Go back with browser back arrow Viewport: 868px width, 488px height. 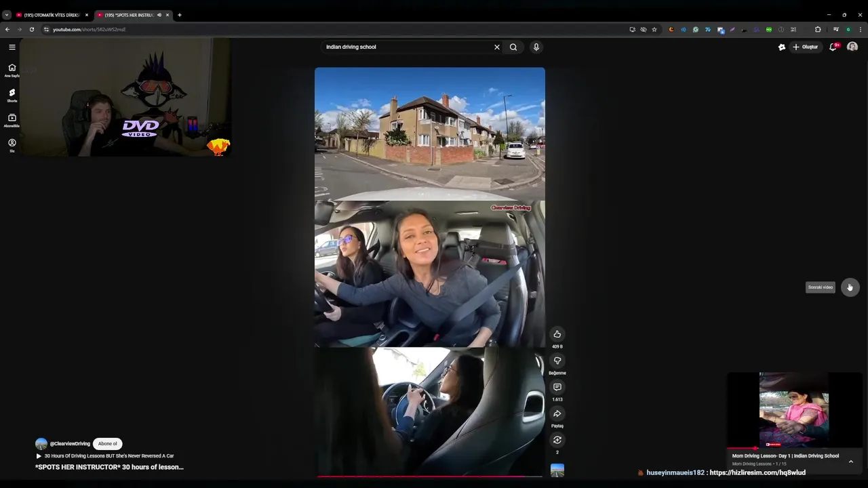coord(7,29)
